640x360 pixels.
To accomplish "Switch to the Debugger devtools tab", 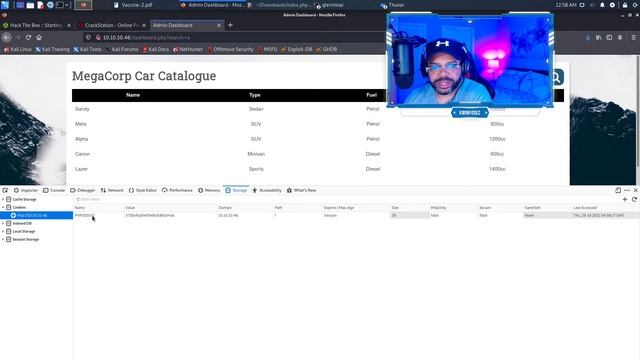I will pyautogui.click(x=82, y=190).
